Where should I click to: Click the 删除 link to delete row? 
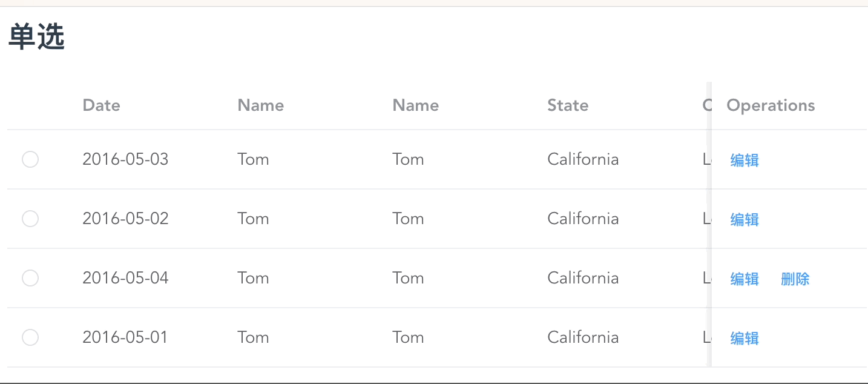(795, 279)
